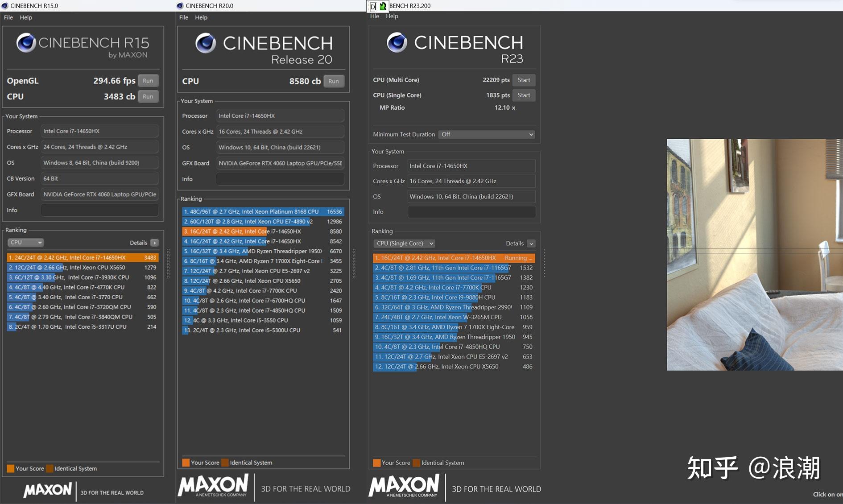Click the Info field in Cinebench R20
The image size is (843, 504).
pos(280,179)
